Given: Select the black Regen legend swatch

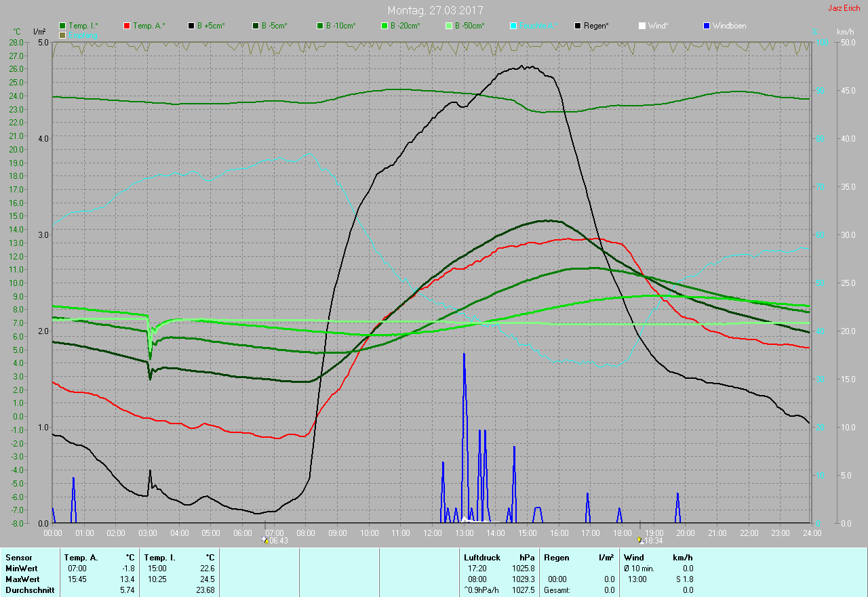Looking at the screenshot, I should point(578,26).
